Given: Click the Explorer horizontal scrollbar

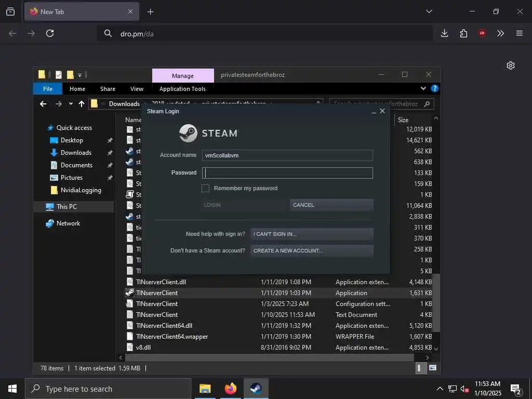Looking at the screenshot, I should [270, 357].
